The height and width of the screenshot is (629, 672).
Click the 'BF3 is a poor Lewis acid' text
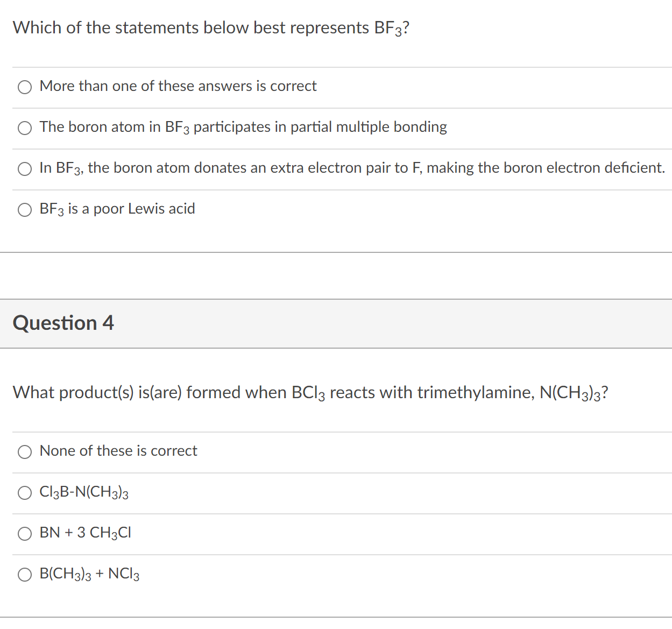click(x=117, y=209)
